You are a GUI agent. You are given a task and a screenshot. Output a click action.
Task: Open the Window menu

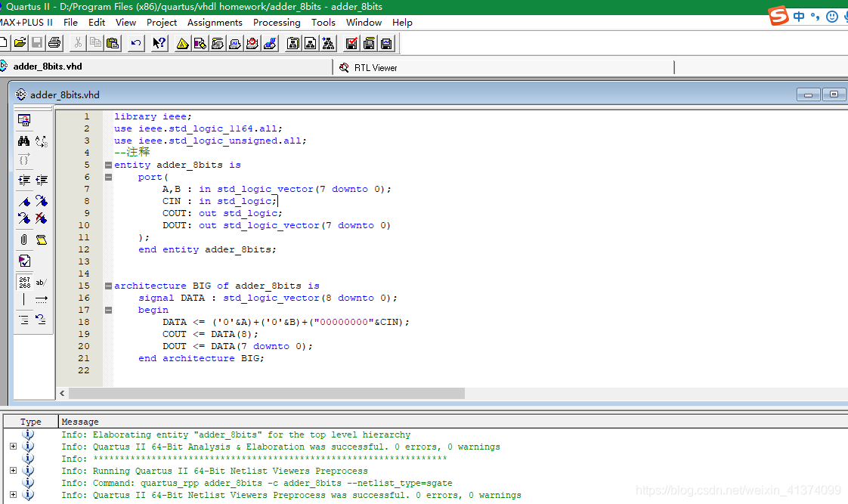[364, 22]
